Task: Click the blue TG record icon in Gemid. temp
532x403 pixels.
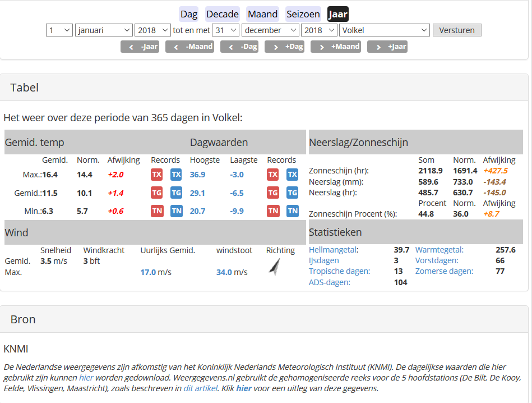Action: [177, 193]
